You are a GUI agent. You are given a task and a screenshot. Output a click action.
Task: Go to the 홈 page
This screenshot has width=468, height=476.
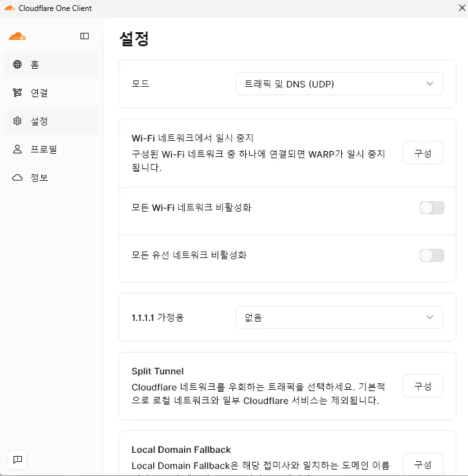point(51,64)
